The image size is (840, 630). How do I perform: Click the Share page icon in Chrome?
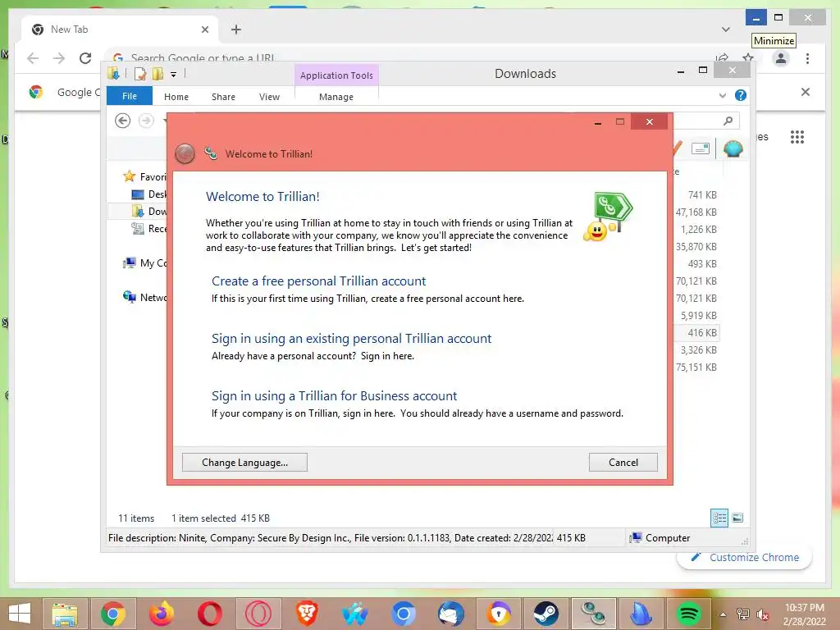click(x=722, y=57)
